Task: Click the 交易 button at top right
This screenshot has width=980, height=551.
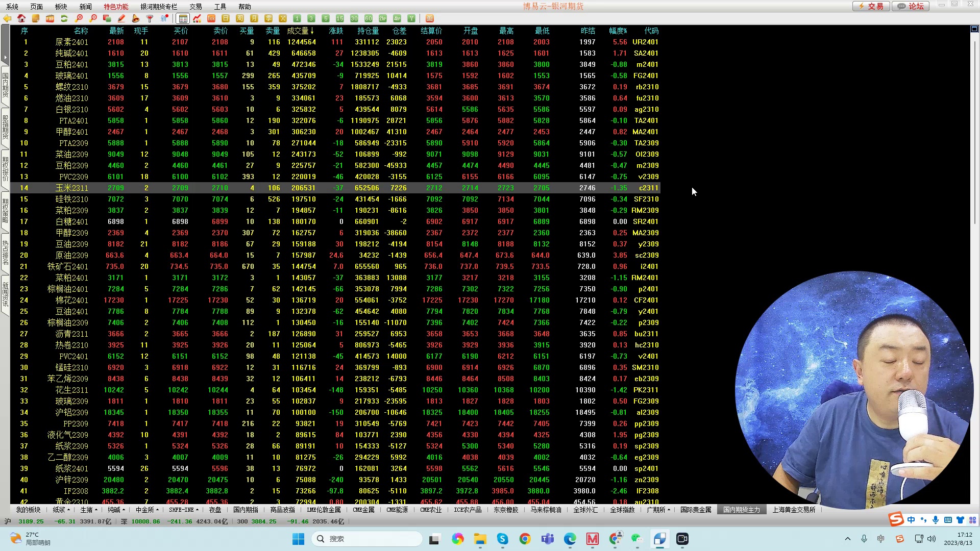Action: 871,6
